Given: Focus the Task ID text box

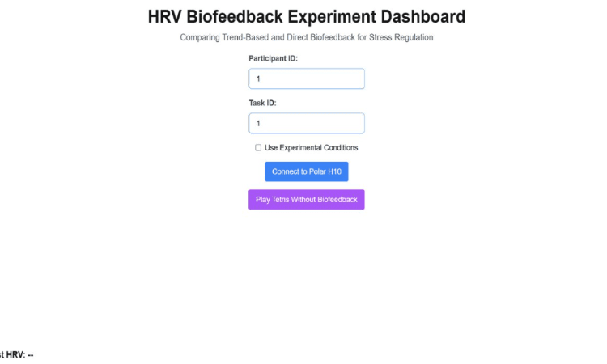Looking at the screenshot, I should [306, 123].
